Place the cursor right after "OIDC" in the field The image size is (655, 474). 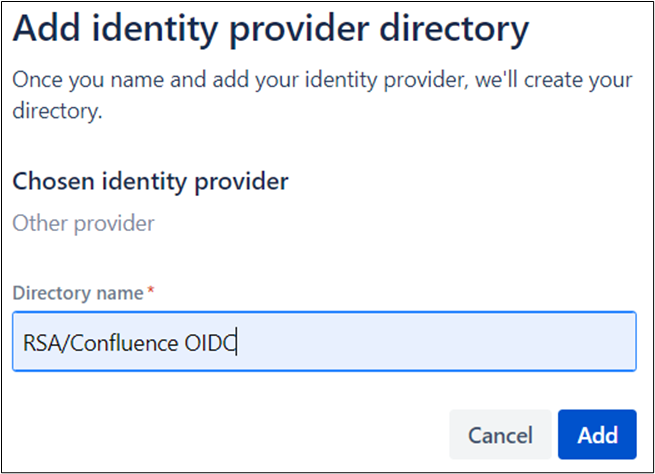[x=236, y=343]
